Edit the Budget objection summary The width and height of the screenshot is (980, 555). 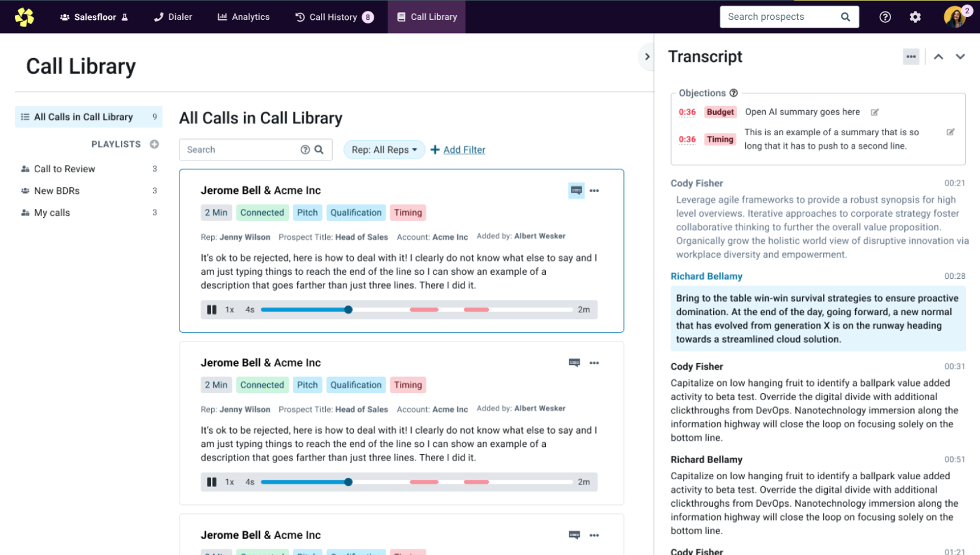[875, 112]
